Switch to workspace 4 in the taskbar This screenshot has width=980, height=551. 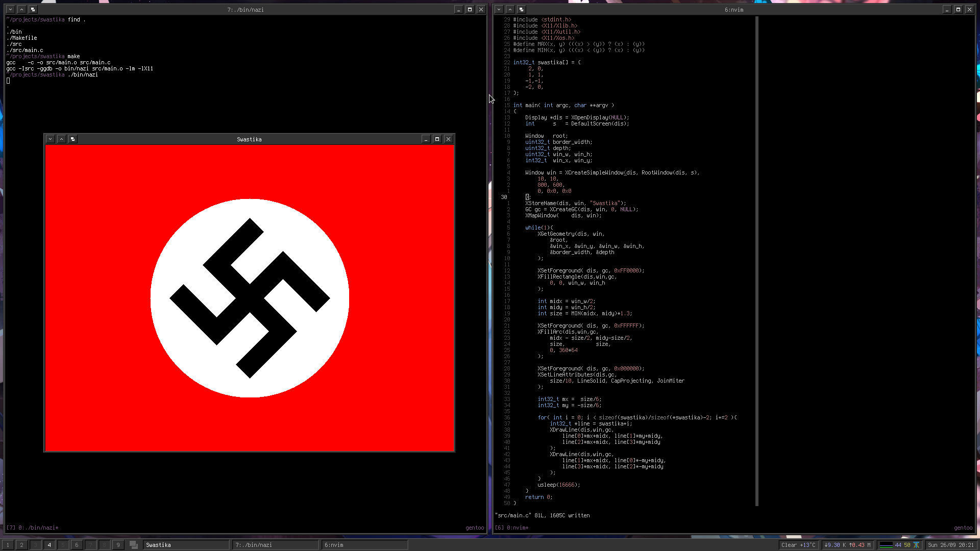(x=49, y=545)
